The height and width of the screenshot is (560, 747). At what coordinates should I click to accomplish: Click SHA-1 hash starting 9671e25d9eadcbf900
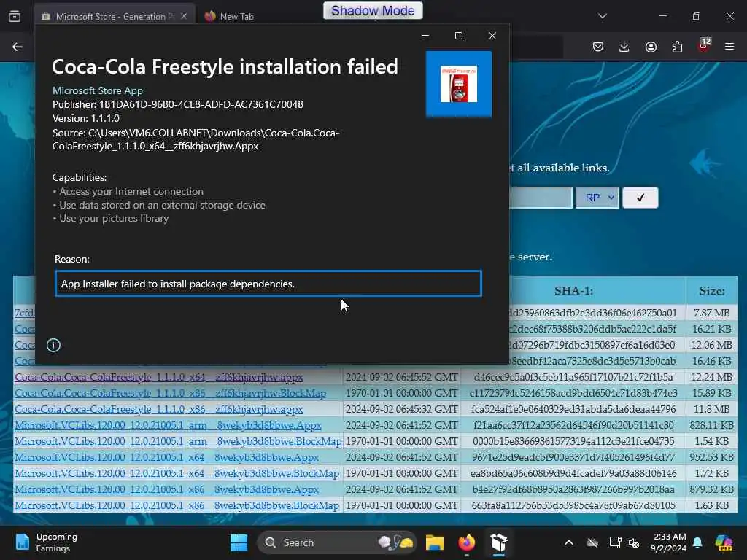pos(573,457)
